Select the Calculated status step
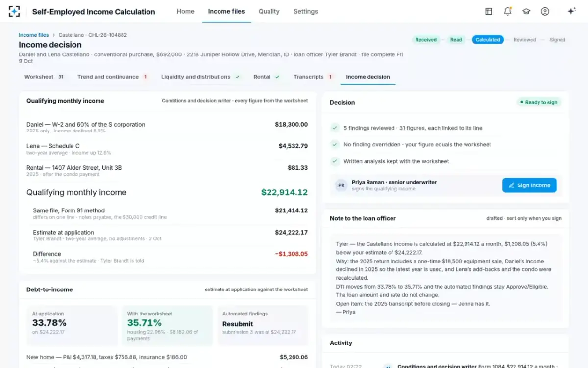588x368 pixels. [488, 40]
